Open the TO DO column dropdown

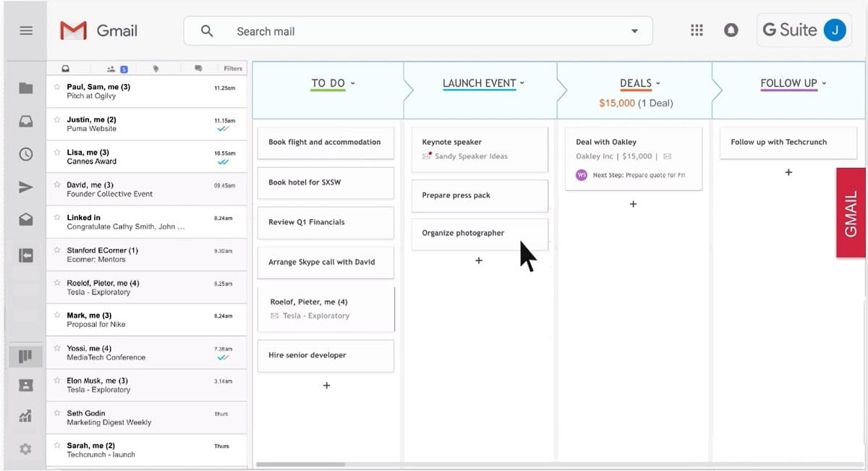point(352,83)
